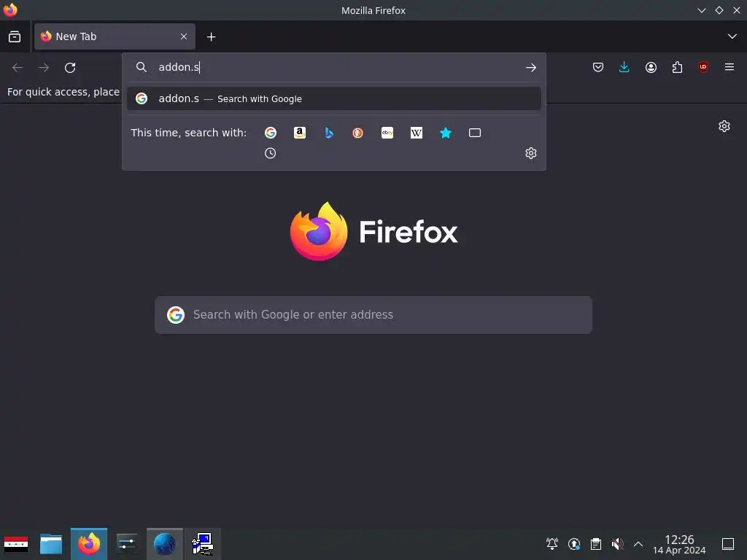Open New Tab personalize gear
This screenshot has width=747, height=560.
724,126
